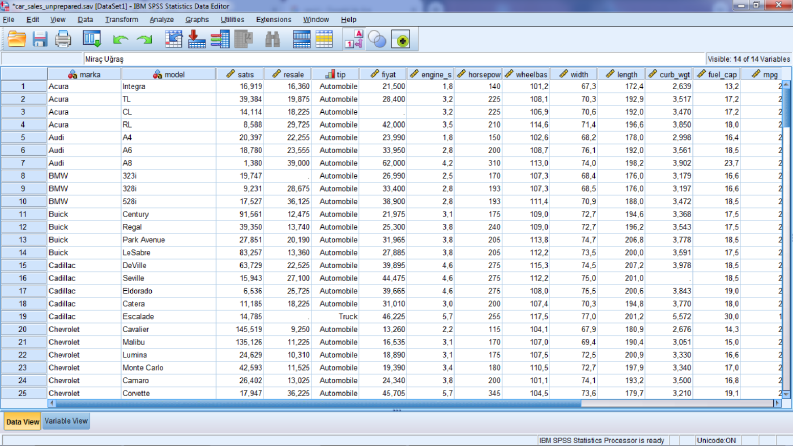Click the horizontal scrollbar right arrow
Viewport: 793px width, 446px height.
coord(777,404)
